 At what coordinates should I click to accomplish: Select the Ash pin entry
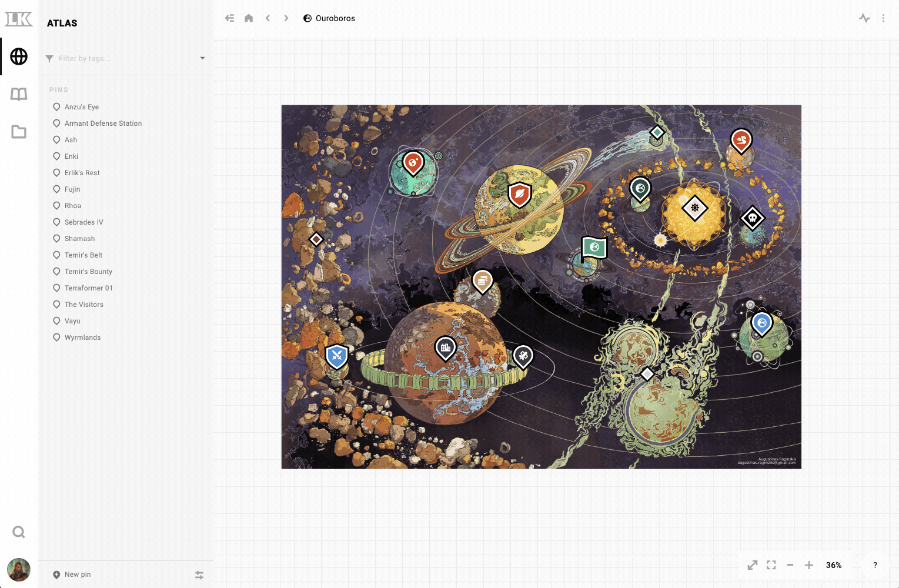pos(125,140)
